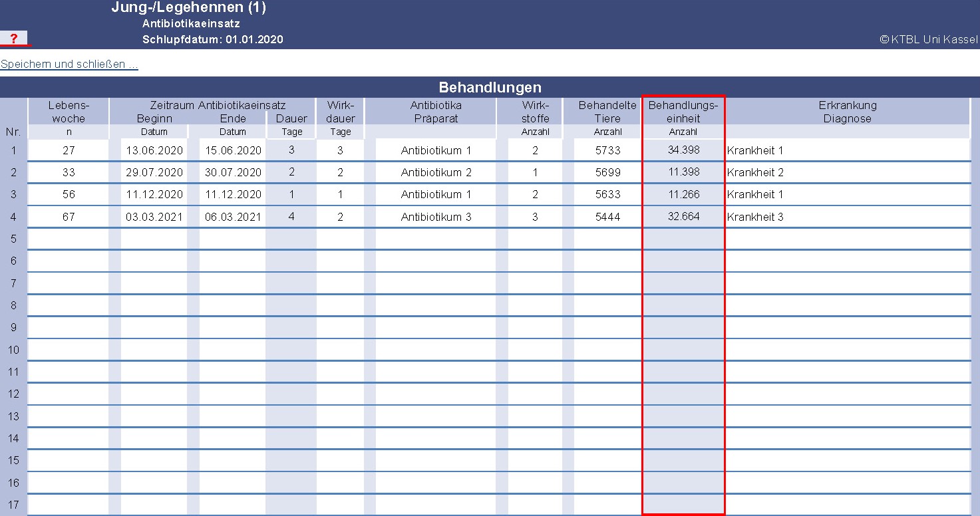This screenshot has width=980, height=516.
Task: Click empty Präparat cell in row 5
Action: coord(436,239)
